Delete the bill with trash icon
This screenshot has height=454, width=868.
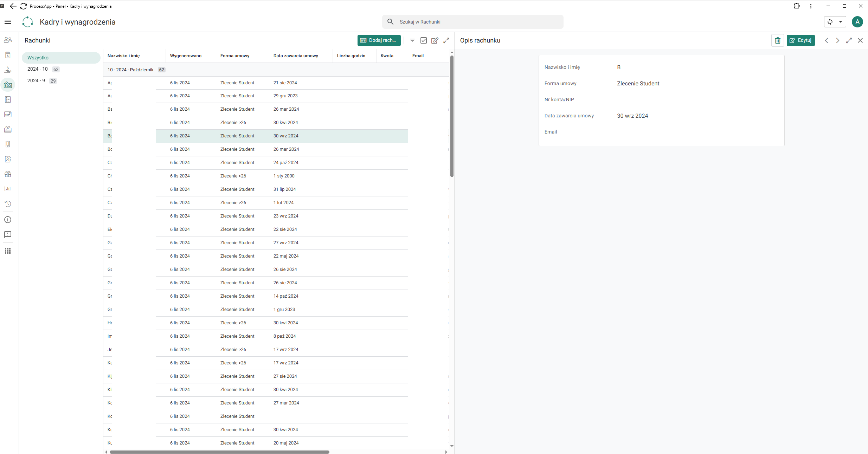point(778,40)
